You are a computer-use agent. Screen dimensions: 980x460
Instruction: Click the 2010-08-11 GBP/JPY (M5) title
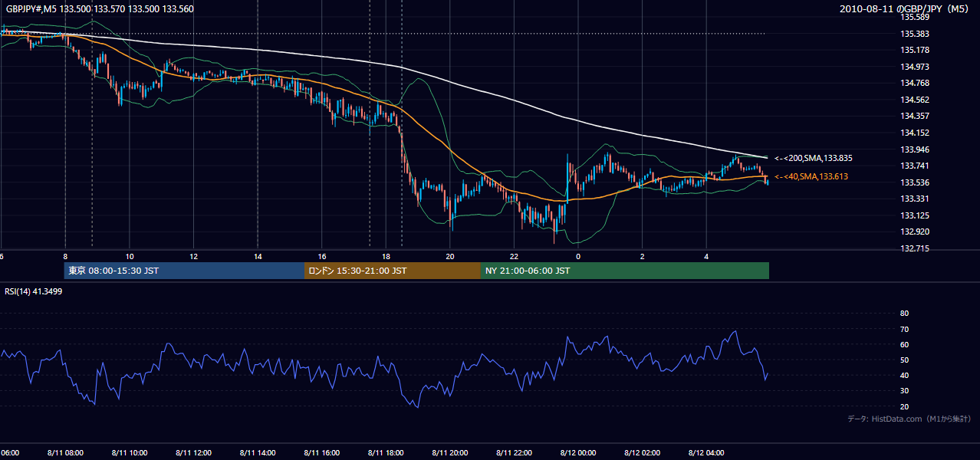click(x=905, y=9)
